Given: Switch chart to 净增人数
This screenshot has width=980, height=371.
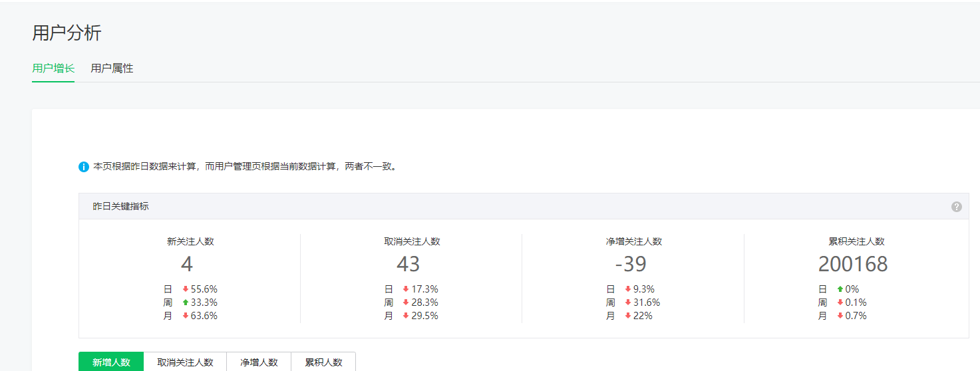Looking at the screenshot, I should point(259,362).
